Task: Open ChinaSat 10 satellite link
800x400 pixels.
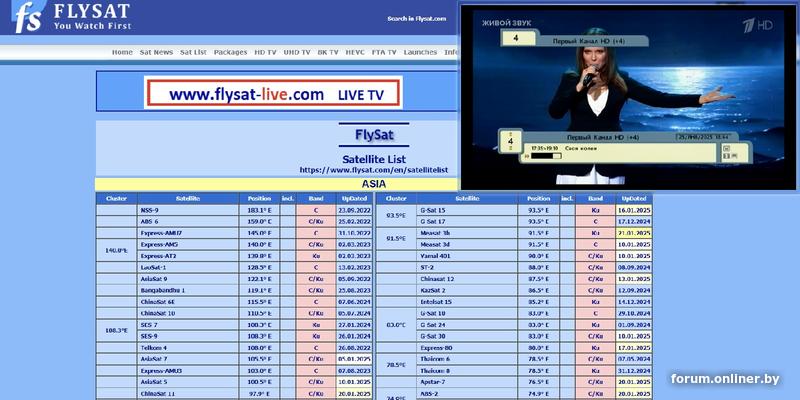Action: coord(158,313)
